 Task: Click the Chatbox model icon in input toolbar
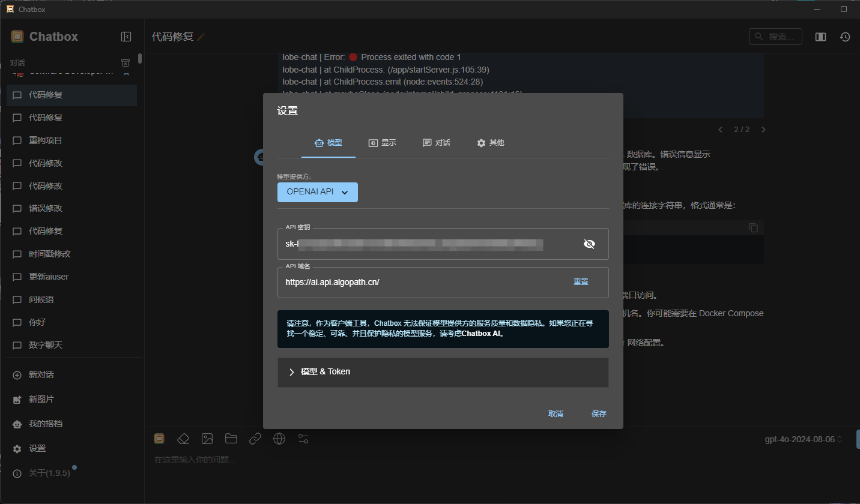click(159, 439)
